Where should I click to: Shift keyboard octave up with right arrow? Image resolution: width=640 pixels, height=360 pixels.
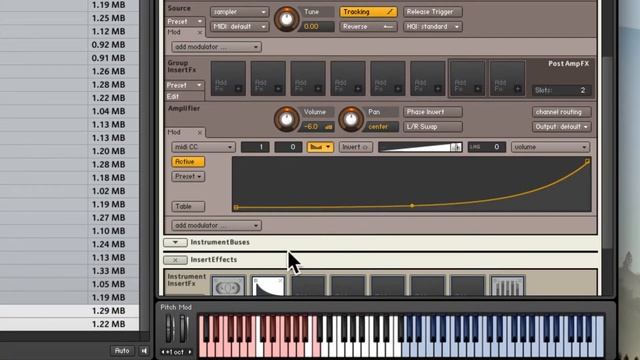click(x=190, y=352)
